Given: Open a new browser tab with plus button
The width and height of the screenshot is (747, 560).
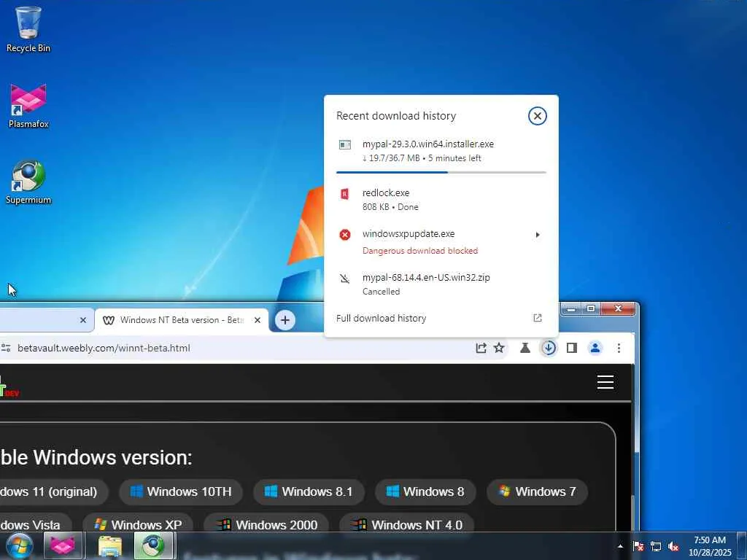Looking at the screenshot, I should (285, 320).
